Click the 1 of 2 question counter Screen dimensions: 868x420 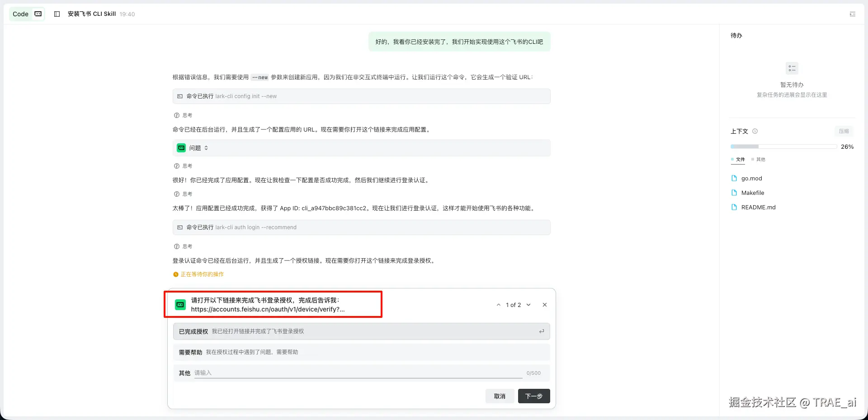coord(513,305)
